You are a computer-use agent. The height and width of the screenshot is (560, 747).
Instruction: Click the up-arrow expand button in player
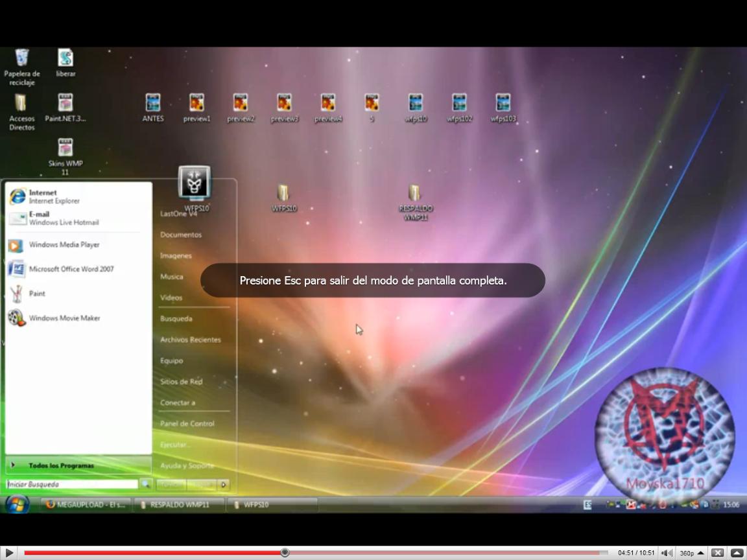tap(737, 553)
